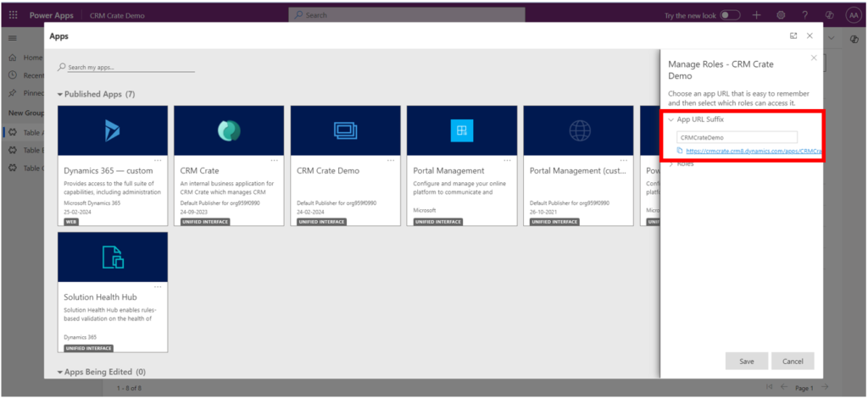Open more options for Dynamics 365 — custom
This screenshot has width=868, height=398.
pos(158,160)
